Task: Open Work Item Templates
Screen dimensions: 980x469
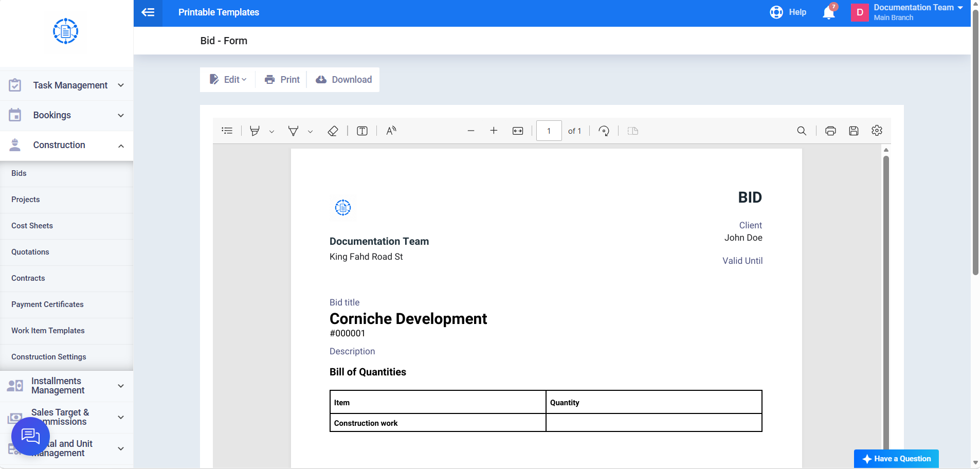Action: click(x=66, y=331)
